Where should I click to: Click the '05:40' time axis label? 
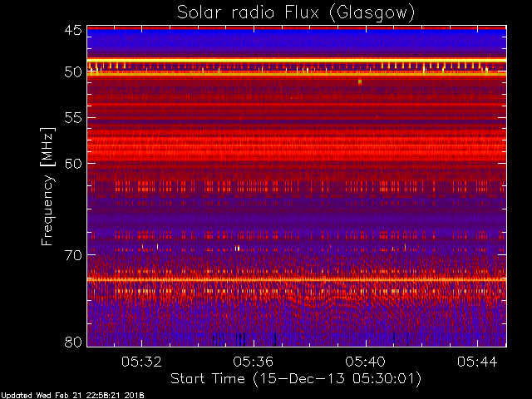[x=366, y=362]
